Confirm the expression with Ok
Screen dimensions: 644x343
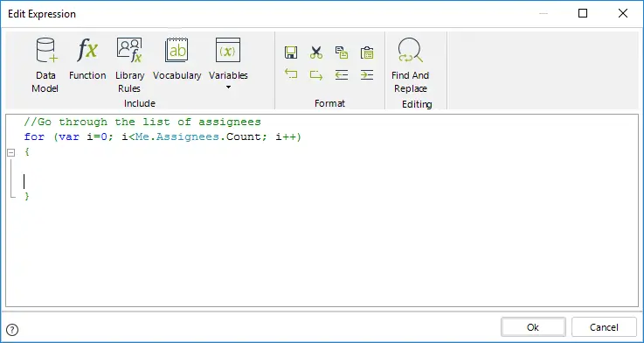coord(533,327)
